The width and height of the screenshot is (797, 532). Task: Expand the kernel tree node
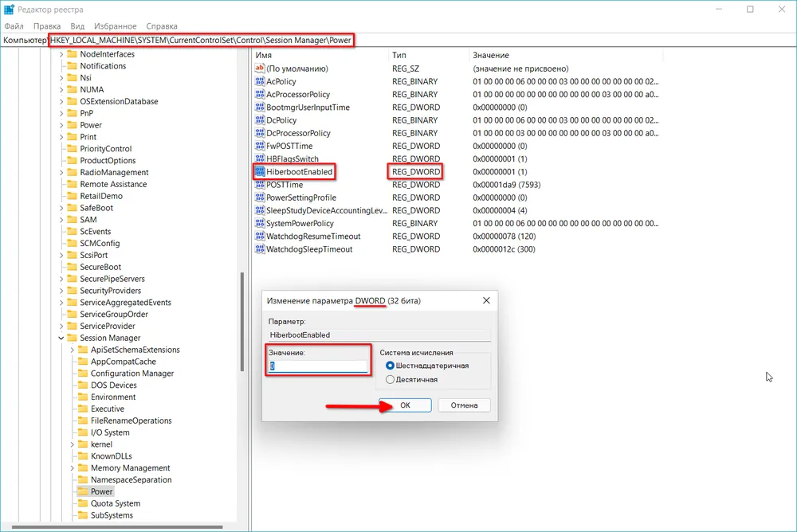click(73, 444)
